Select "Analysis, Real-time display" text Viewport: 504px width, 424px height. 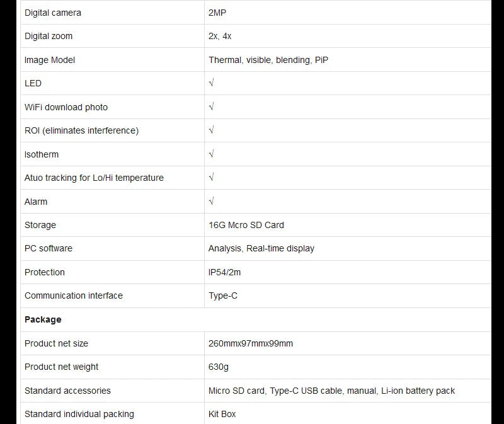point(261,248)
